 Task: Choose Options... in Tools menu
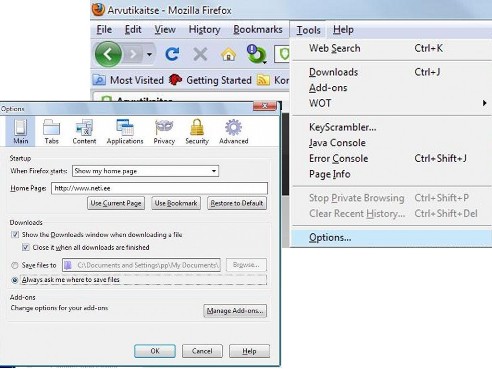pyautogui.click(x=392, y=238)
